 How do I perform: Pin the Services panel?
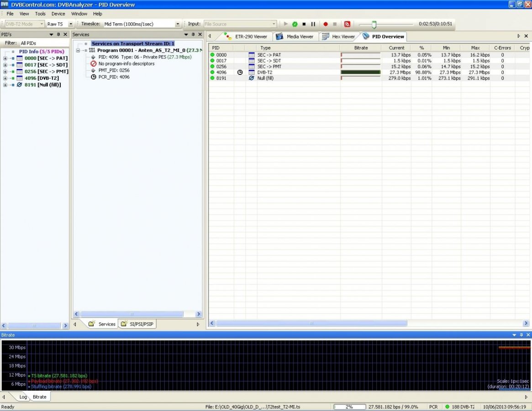pos(193,35)
